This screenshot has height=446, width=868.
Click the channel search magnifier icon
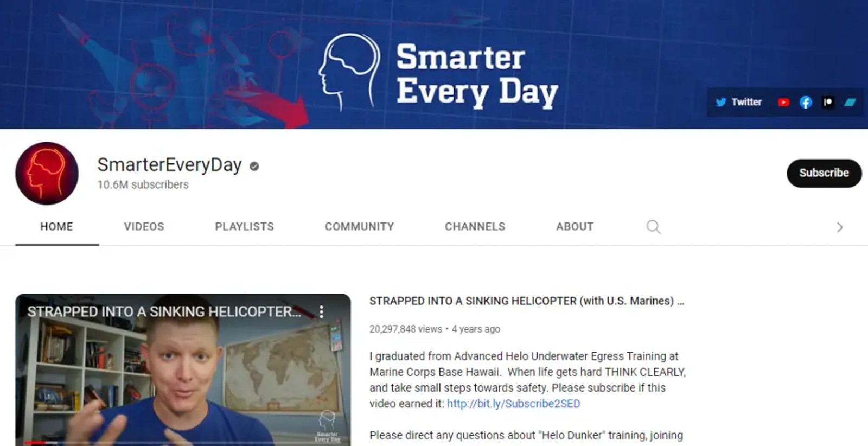click(653, 227)
